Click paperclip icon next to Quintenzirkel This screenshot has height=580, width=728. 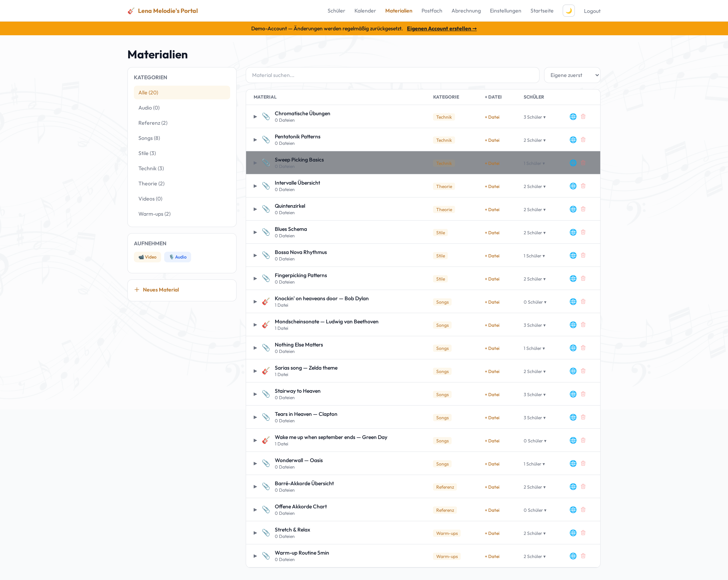click(x=266, y=209)
